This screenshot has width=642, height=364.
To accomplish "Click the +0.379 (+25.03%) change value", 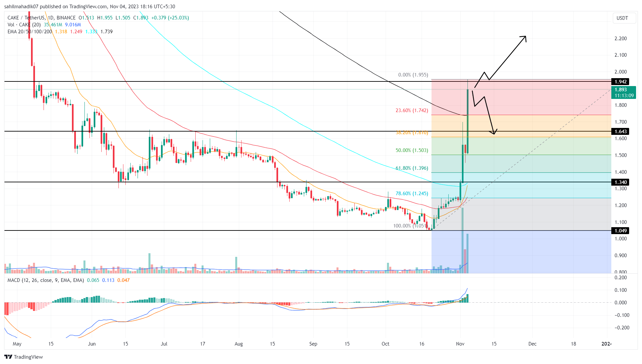I will 170,18.
